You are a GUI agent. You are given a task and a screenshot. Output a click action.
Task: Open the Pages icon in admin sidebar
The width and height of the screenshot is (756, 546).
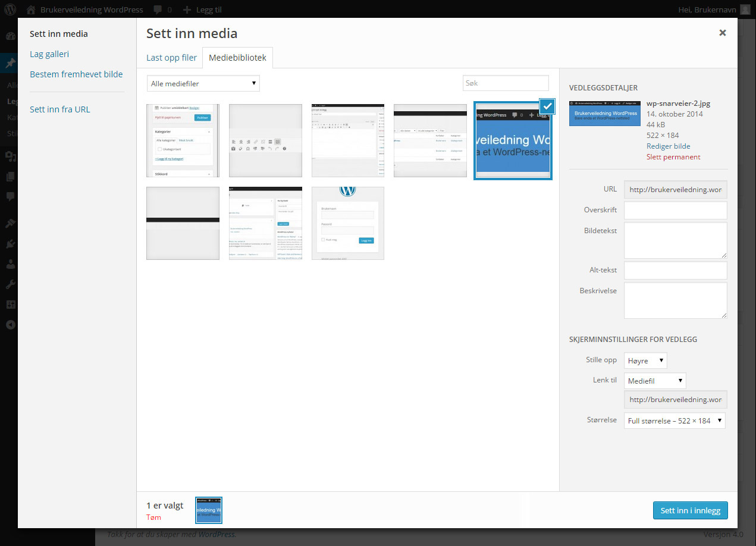tap(10, 176)
